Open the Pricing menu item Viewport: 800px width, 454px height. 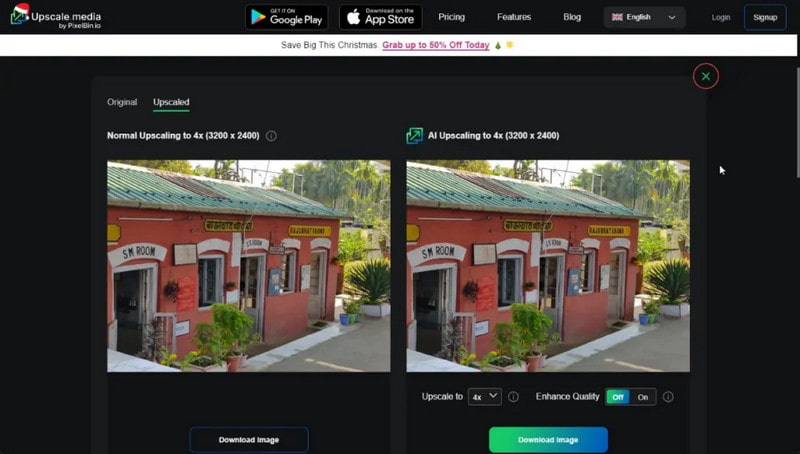point(451,17)
